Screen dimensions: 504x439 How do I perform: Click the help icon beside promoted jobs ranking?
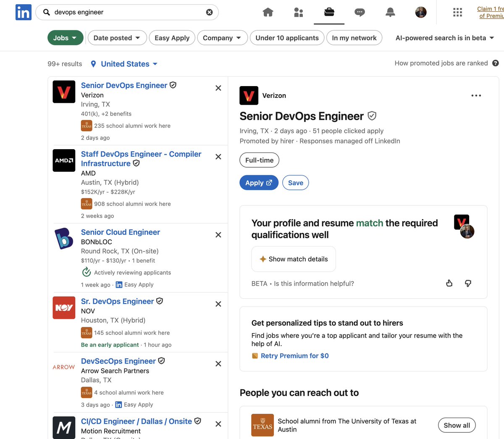[496, 63]
